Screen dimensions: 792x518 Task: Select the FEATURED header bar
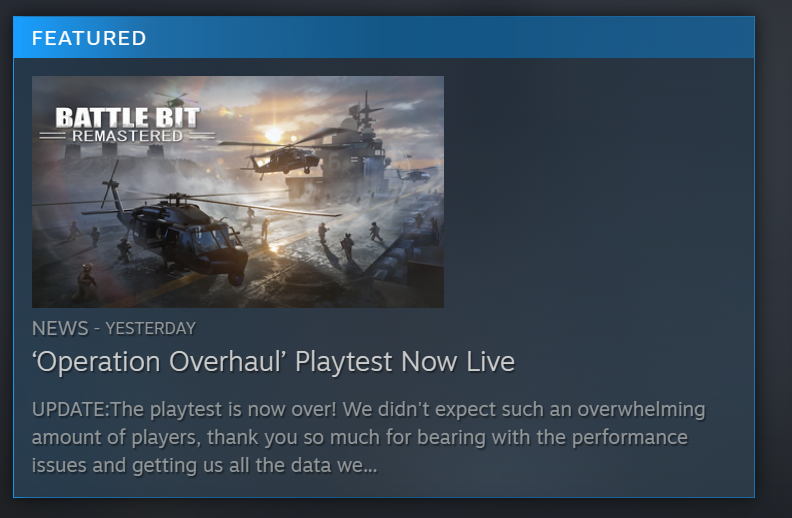384,37
